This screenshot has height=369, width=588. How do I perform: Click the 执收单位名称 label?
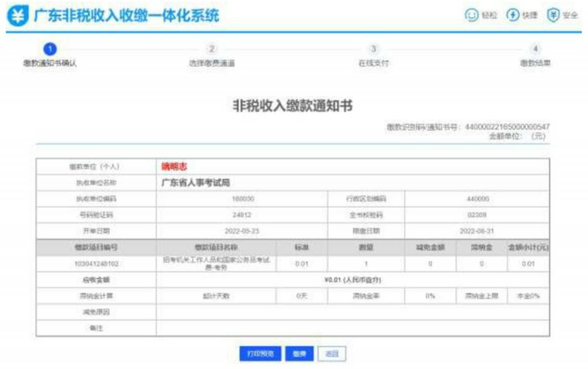96,183
